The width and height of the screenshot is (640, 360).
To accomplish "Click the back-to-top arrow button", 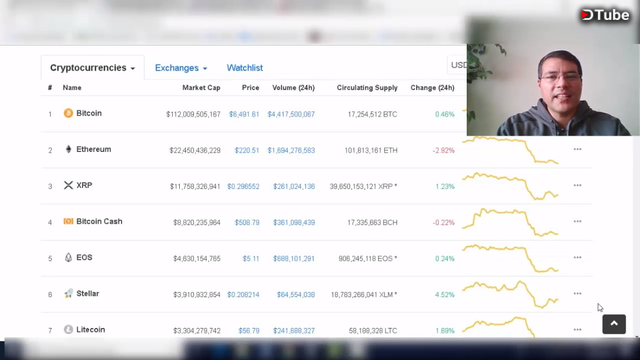I will (x=614, y=324).
